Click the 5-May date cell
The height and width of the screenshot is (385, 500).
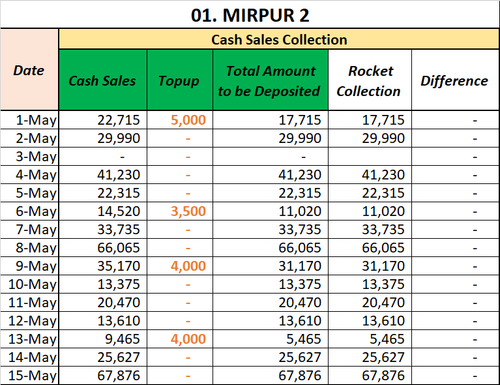click(x=29, y=193)
